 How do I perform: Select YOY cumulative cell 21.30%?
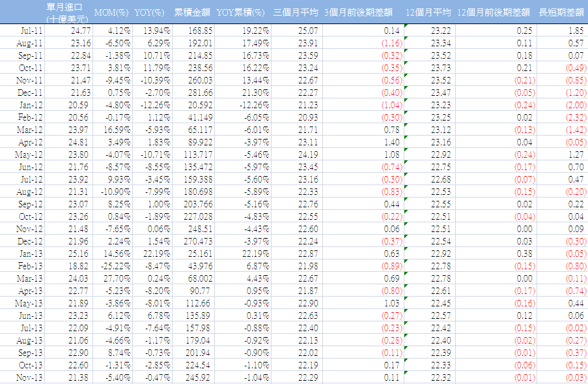pos(256,93)
